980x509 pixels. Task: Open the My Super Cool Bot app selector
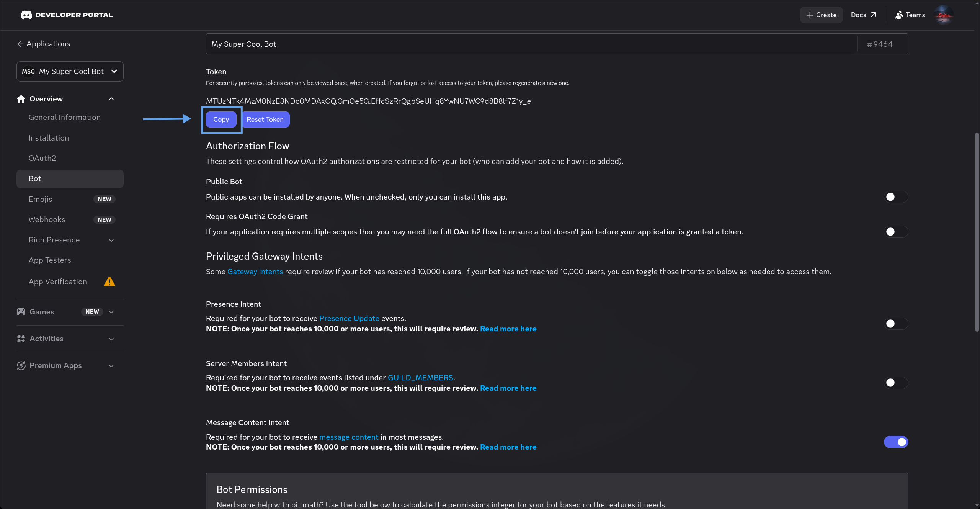click(70, 72)
